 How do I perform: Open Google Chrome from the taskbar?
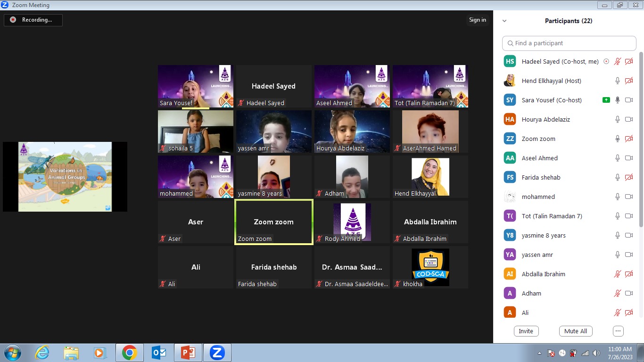[x=129, y=353]
